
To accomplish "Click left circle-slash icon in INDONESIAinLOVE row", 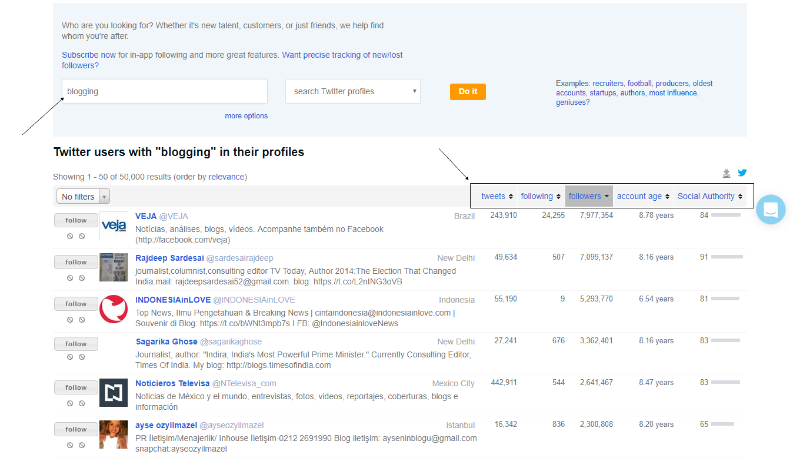I will point(70,320).
